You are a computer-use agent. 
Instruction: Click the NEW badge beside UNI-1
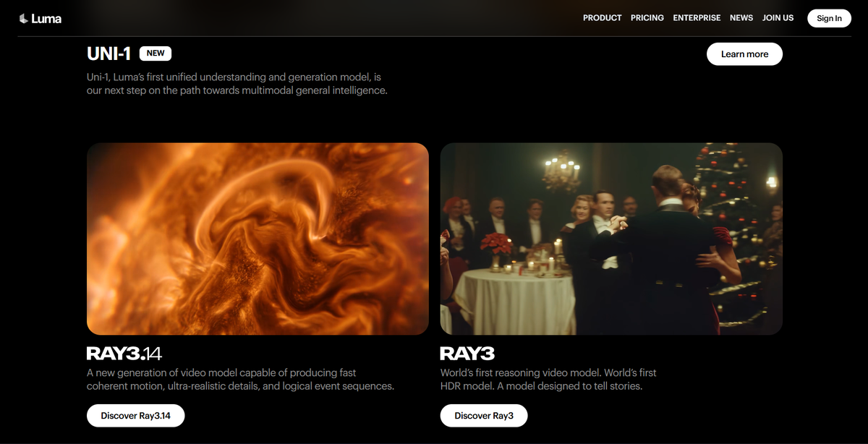[x=156, y=54]
